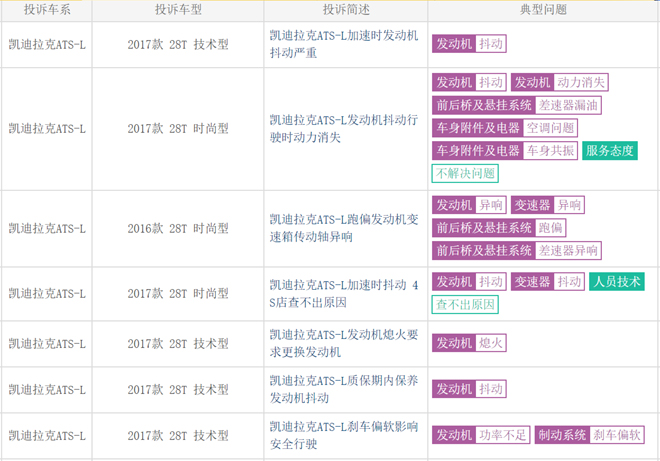The height and width of the screenshot is (461, 660).
Task: Open complaint 加速时发动机抖动严重
Action: pos(344,44)
